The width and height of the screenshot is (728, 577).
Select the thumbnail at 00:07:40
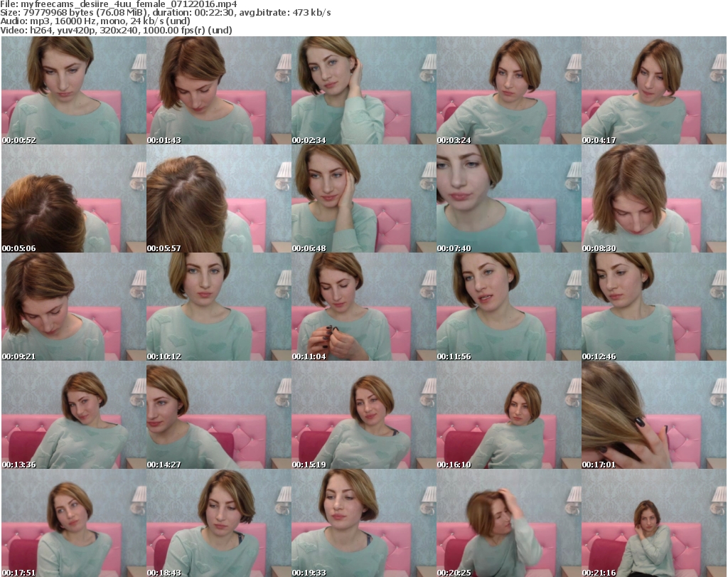[508, 198]
